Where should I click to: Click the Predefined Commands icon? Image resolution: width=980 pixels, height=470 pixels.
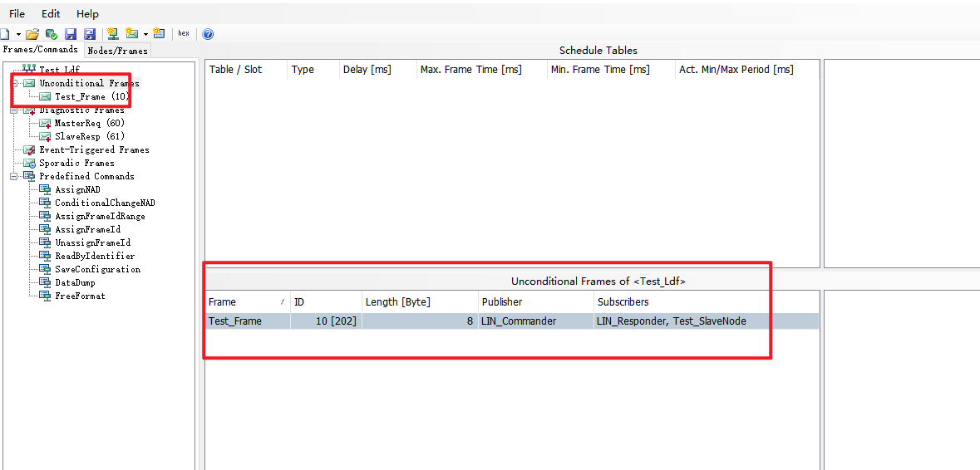click(29, 177)
